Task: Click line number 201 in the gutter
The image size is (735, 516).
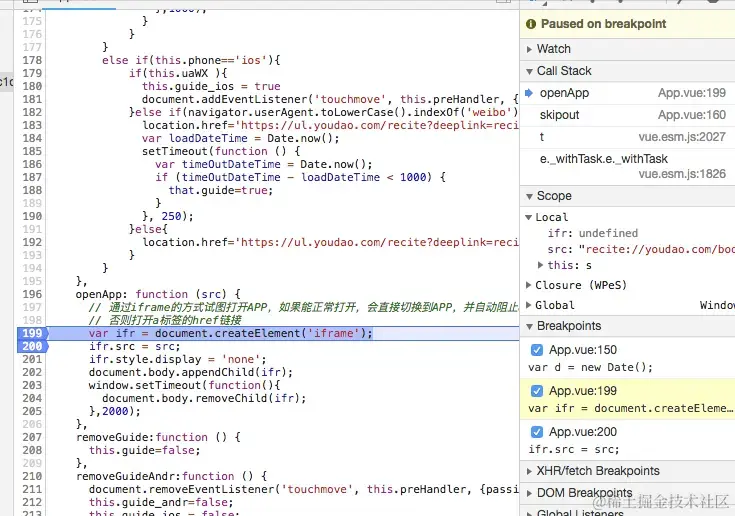Action: (x=32, y=359)
